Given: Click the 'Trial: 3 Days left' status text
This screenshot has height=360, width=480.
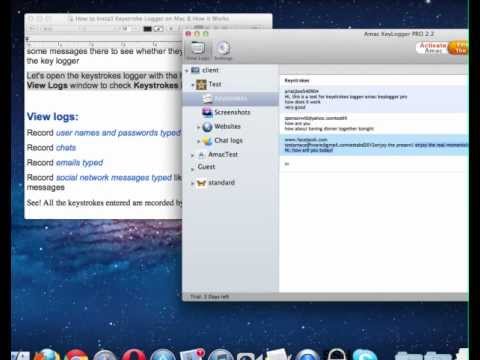Looking at the screenshot, I should (x=209, y=297).
